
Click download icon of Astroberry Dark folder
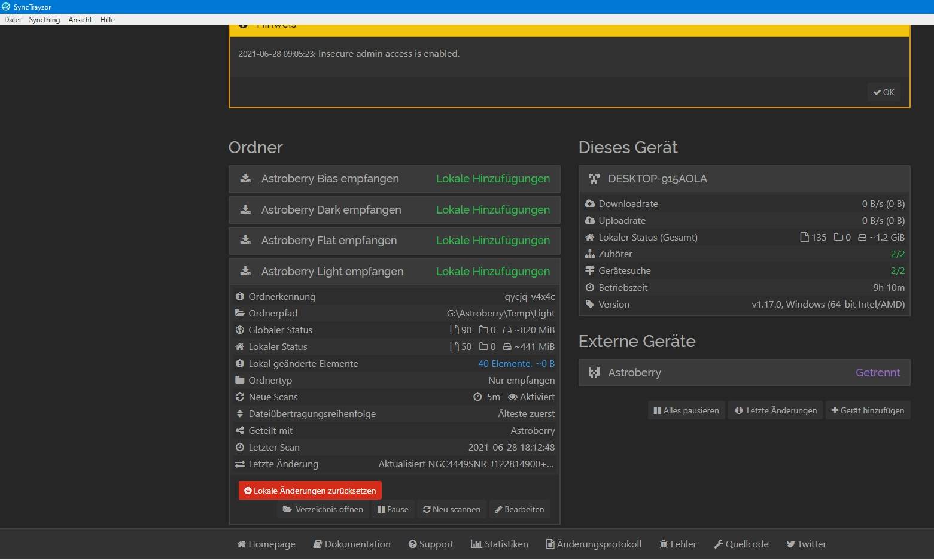245,209
